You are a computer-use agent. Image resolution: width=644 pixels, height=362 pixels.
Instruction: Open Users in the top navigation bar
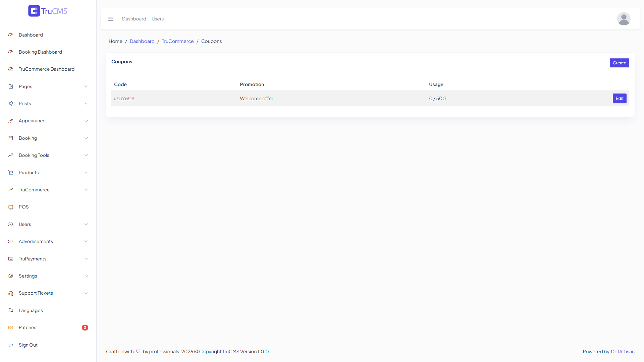coord(158,19)
